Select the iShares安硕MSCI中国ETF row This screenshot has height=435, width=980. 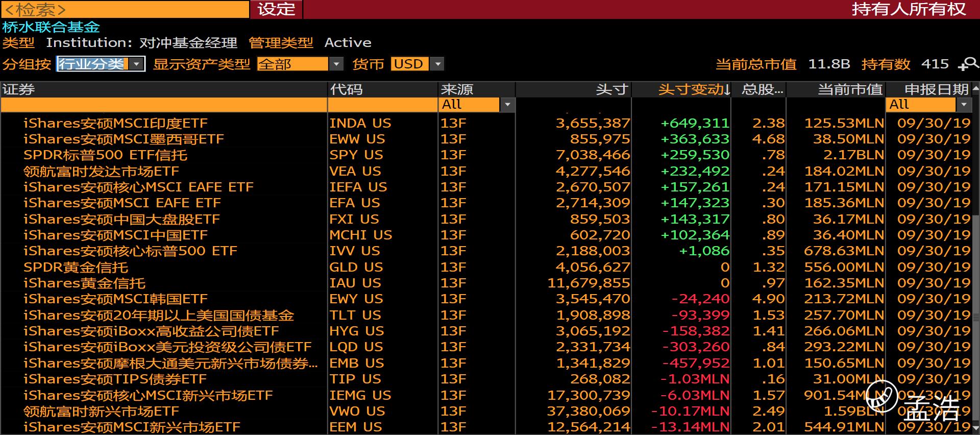click(x=486, y=235)
